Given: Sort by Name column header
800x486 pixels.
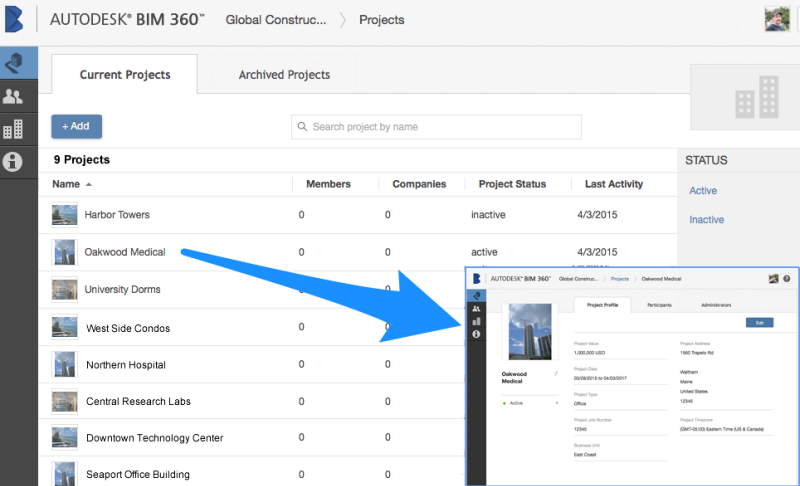Looking at the screenshot, I should 66,184.
